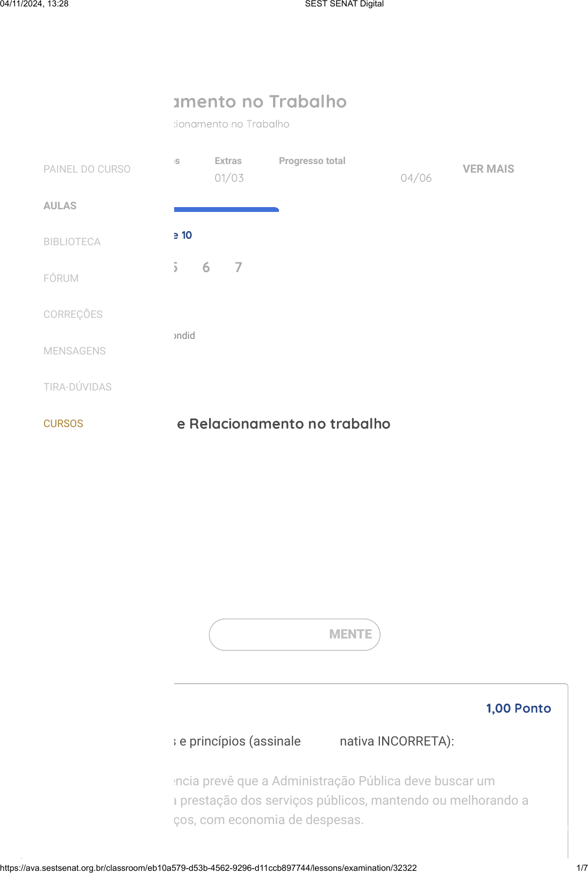Viewport: 588px width, 873px height.
Task: Click the Progresso total label
Action: click(x=312, y=161)
